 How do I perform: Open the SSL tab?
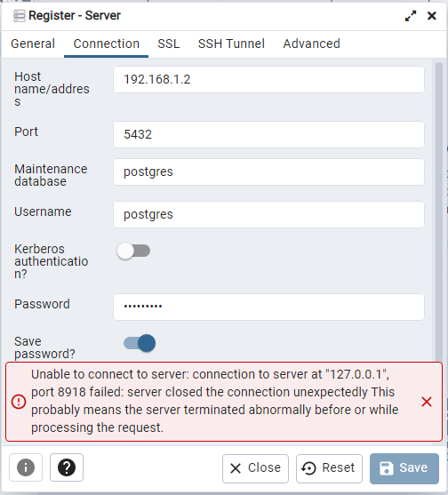coord(169,44)
